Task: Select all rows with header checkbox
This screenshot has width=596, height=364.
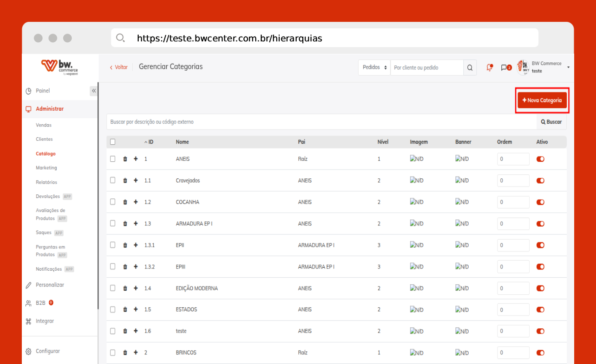Action: pos(113,142)
